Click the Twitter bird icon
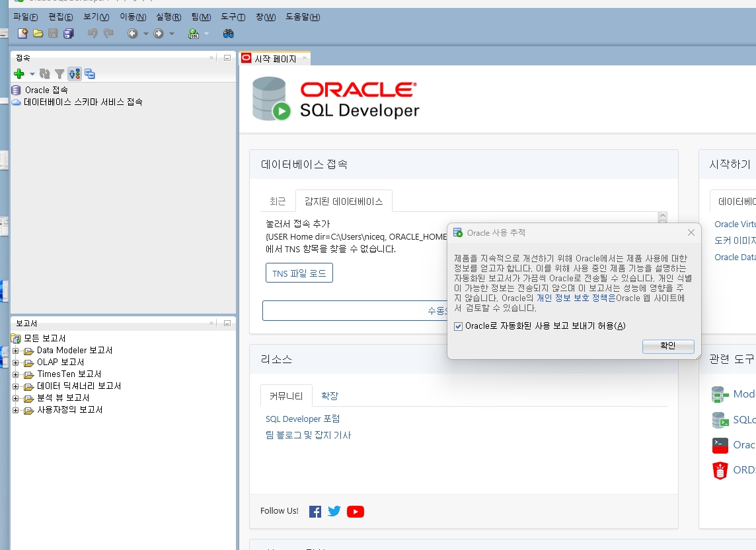This screenshot has height=550, width=756. click(334, 511)
